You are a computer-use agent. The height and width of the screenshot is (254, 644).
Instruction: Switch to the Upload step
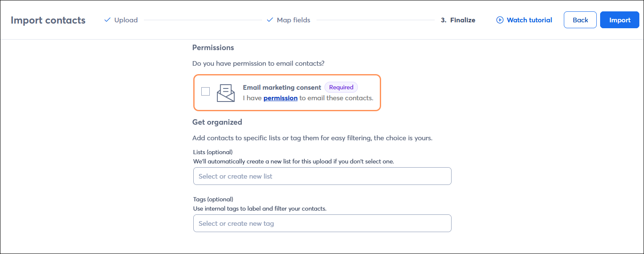[x=127, y=19]
